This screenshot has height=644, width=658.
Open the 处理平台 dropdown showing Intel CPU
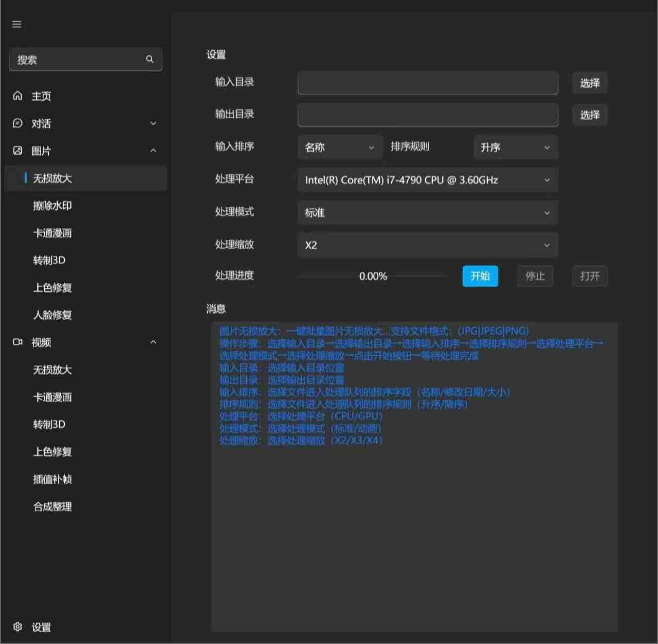pos(427,180)
